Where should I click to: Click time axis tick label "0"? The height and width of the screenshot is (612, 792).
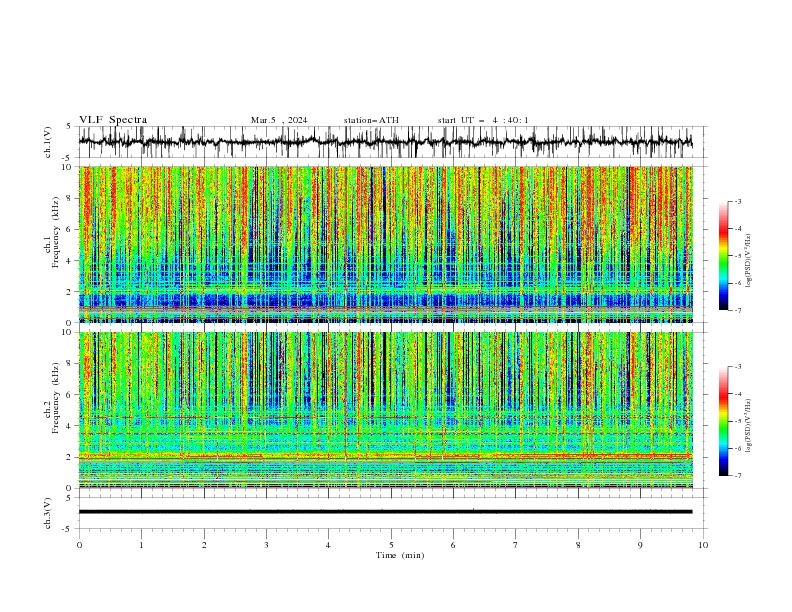(x=79, y=545)
